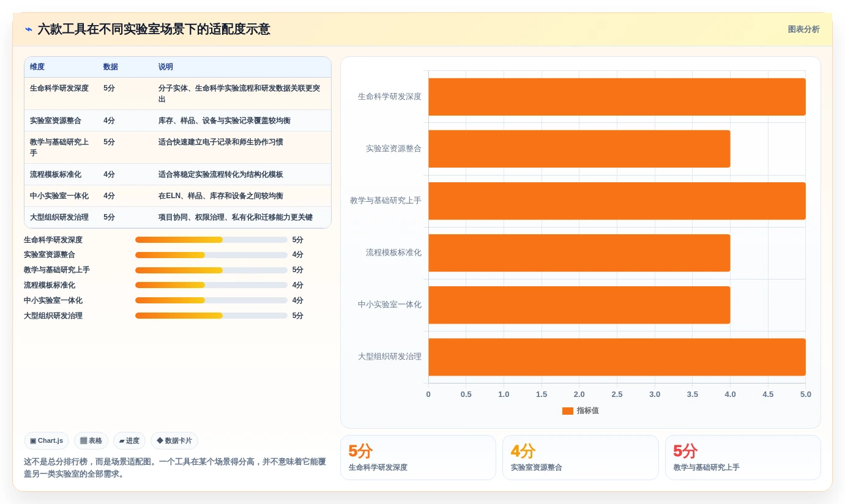Click the 教学与基础研究上手 progress bar
Screen dimensions: 845x504
tap(211, 270)
